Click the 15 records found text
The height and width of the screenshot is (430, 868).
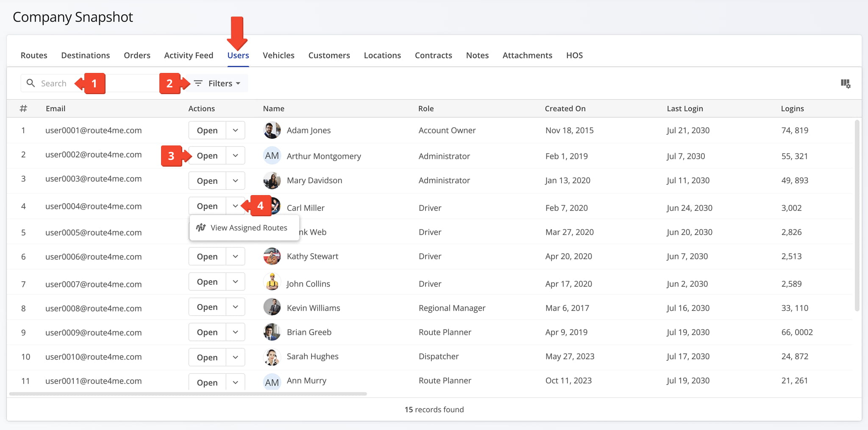pyautogui.click(x=434, y=410)
